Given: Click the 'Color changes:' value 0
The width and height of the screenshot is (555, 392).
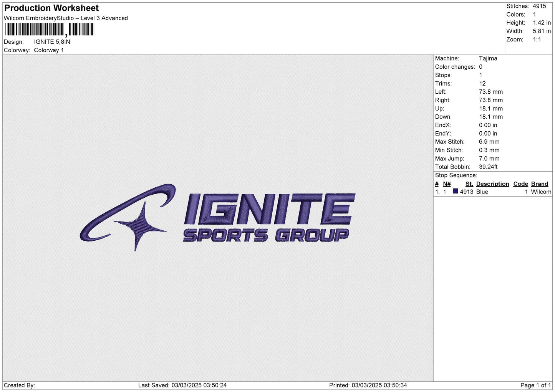Looking at the screenshot, I should 480,67.
